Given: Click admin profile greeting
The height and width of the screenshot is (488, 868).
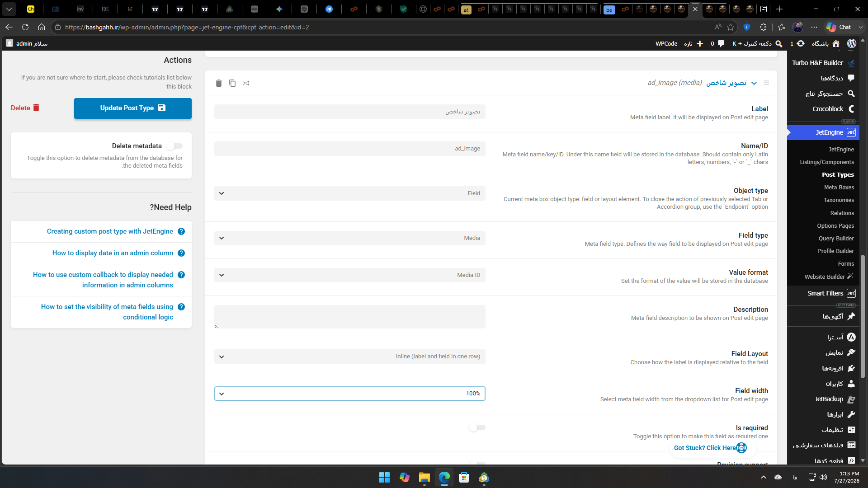Looking at the screenshot, I should 27,44.
